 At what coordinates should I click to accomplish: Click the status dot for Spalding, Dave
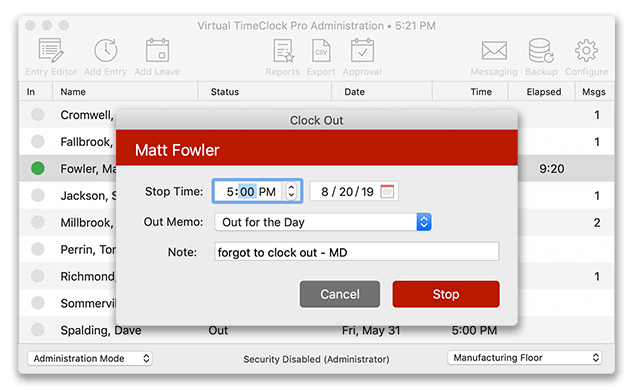coord(38,330)
